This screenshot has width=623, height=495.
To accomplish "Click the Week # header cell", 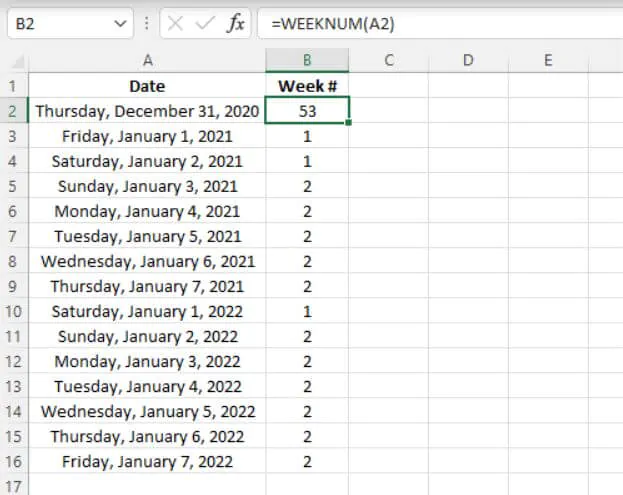I will (x=307, y=86).
